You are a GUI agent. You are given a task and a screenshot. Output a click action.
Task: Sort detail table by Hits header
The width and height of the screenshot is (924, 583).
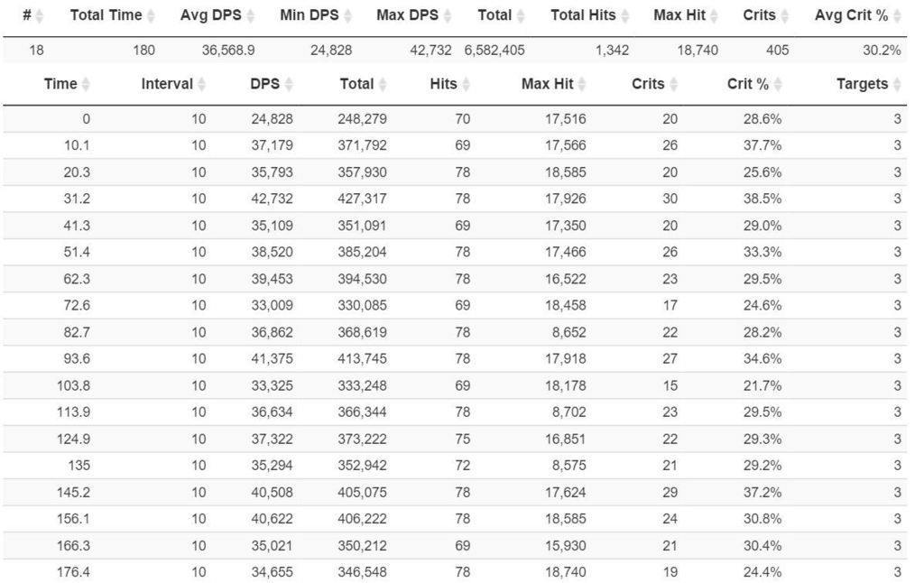point(444,84)
